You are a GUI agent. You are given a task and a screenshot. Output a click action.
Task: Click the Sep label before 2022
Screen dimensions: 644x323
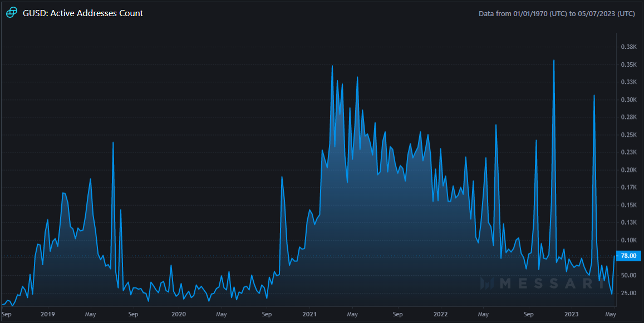[397, 314]
